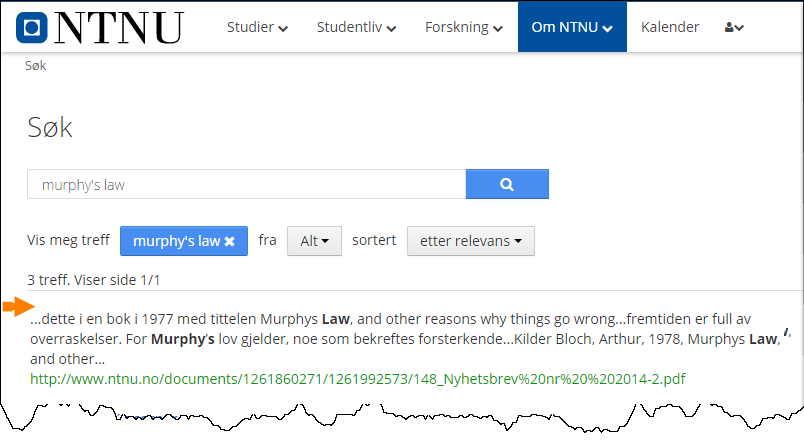The height and width of the screenshot is (444, 804).
Task: Click the Søk breadcrumb link
Action: [x=35, y=66]
